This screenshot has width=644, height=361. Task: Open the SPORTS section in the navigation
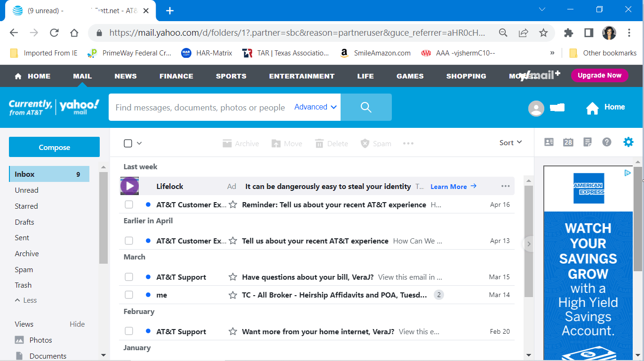(231, 76)
